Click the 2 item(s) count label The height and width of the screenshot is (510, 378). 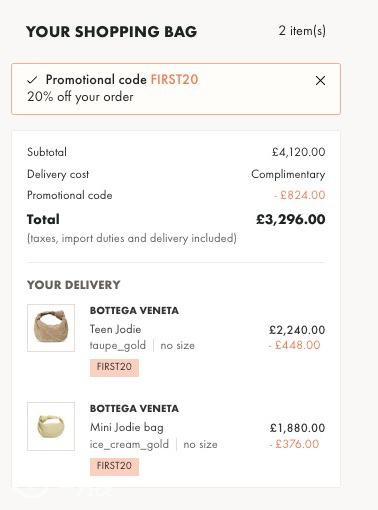point(302,31)
